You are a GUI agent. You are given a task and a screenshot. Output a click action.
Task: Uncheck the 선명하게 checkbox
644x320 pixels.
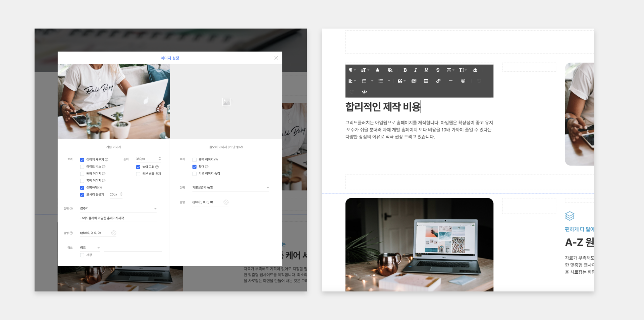(x=82, y=188)
